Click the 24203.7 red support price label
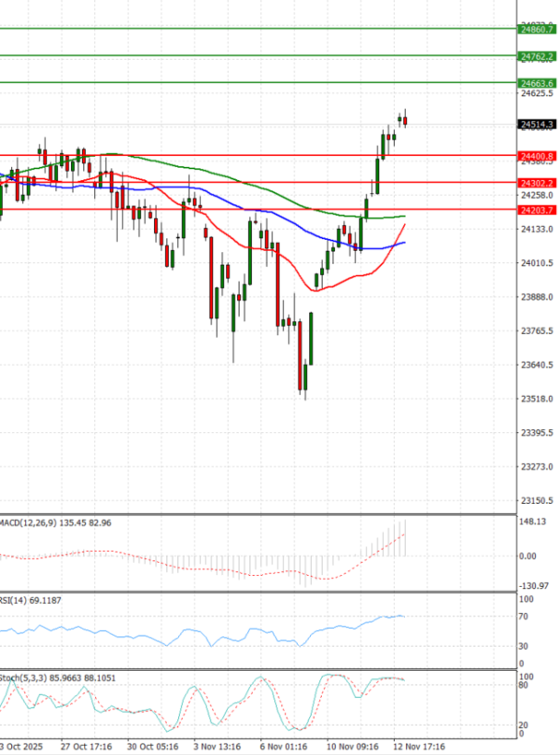Screen dimensions: 560x755 coord(538,210)
